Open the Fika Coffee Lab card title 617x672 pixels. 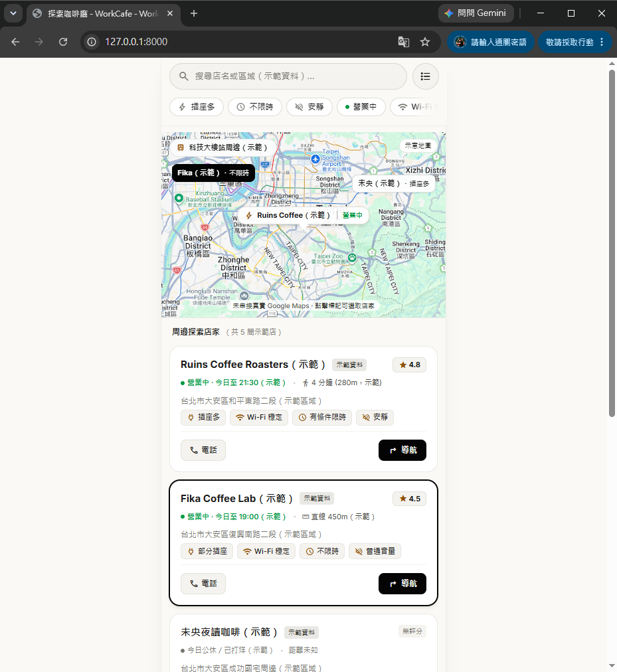[236, 499]
